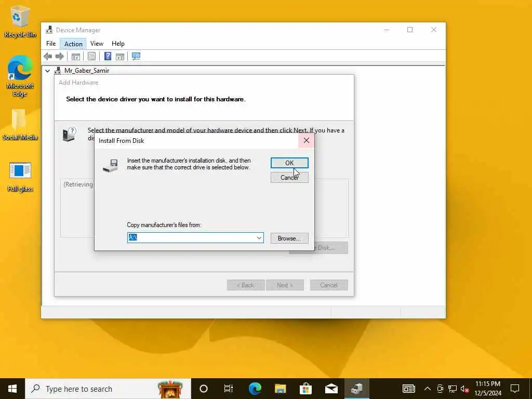
Task: Open the Help menu in Device Manager
Action: [x=118, y=44]
